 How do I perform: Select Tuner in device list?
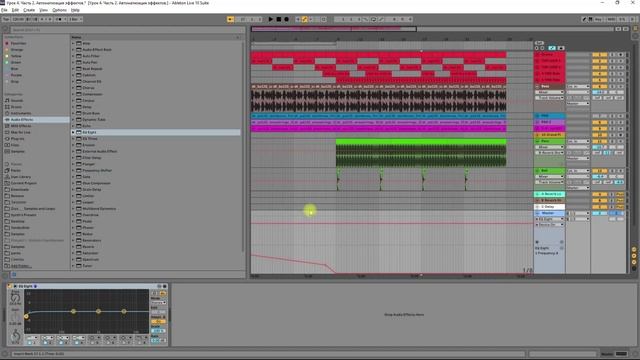88,266
